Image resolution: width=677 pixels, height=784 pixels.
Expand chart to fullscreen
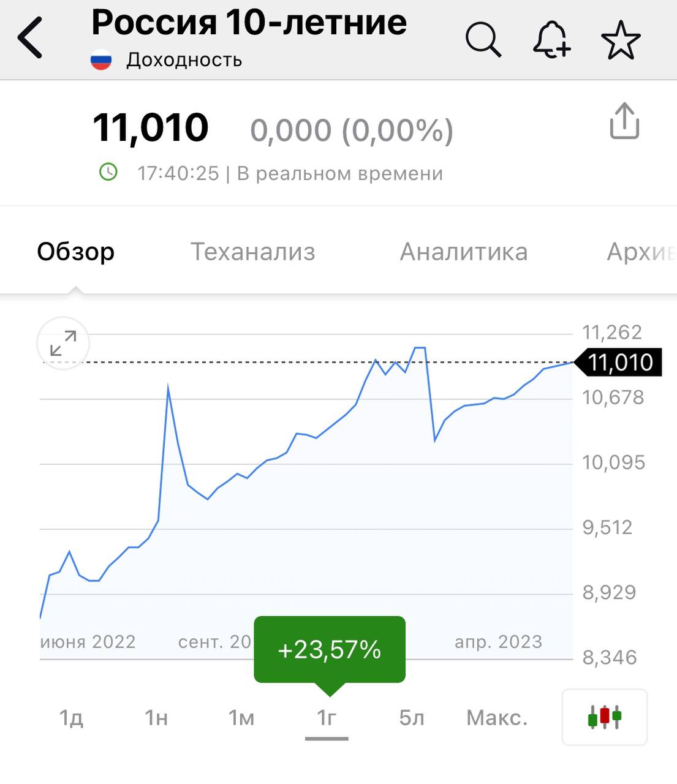point(63,343)
